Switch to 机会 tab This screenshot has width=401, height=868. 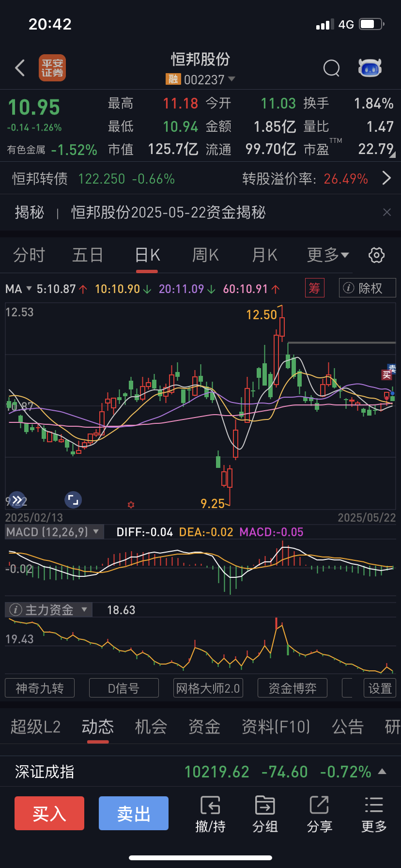coord(151,727)
